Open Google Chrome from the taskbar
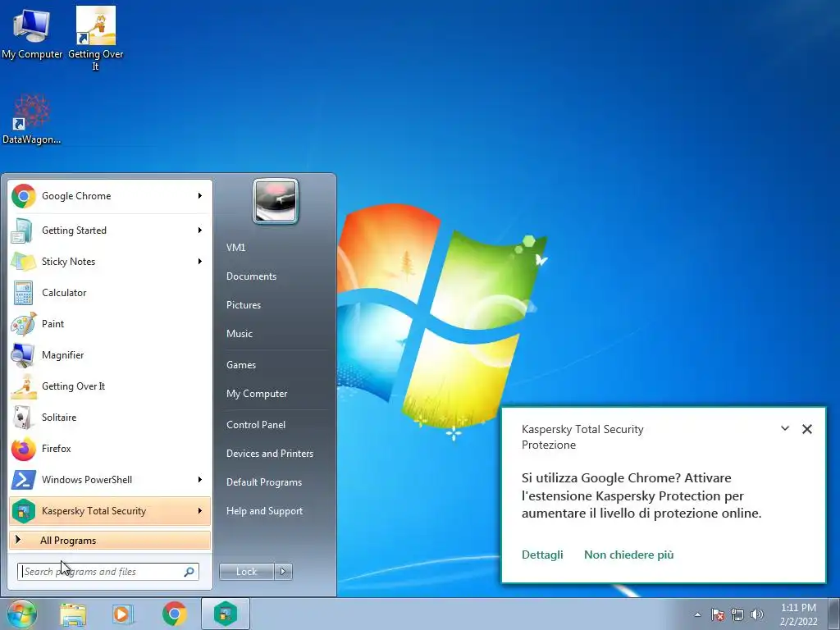840x630 pixels. pyautogui.click(x=174, y=614)
